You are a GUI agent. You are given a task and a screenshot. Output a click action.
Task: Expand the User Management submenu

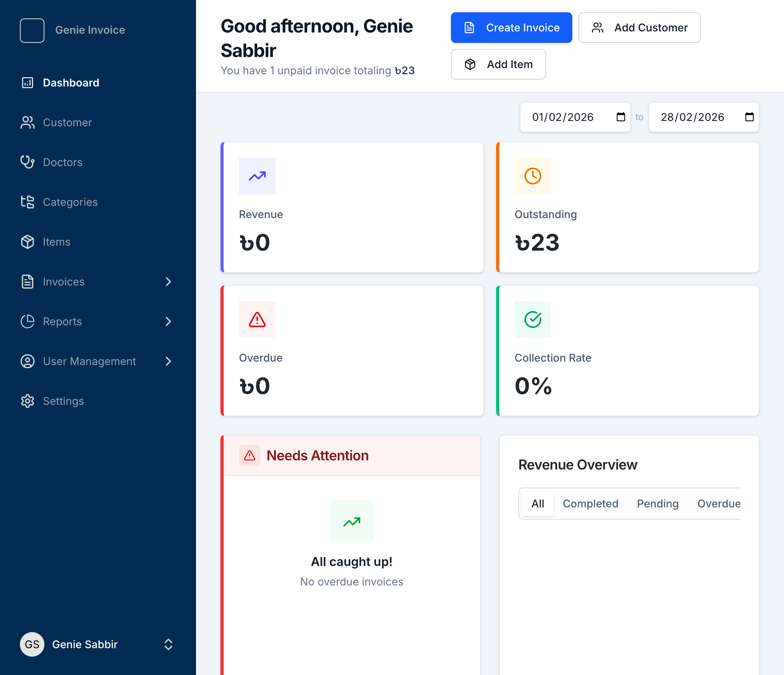(168, 361)
